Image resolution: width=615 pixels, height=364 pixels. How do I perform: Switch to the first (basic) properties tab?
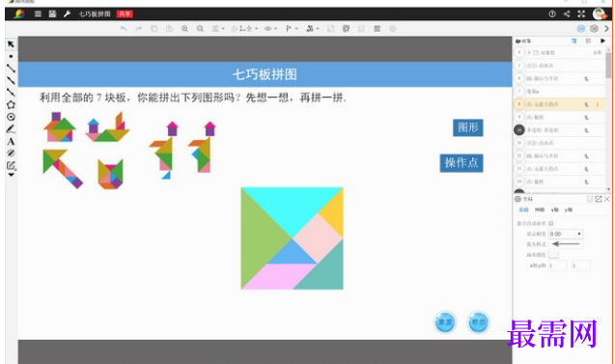[523, 210]
